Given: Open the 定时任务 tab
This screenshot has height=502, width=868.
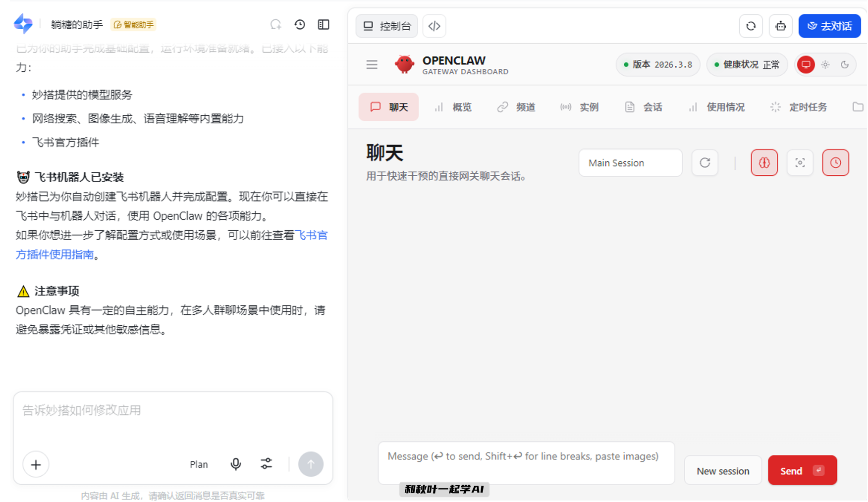Looking at the screenshot, I should tap(799, 107).
